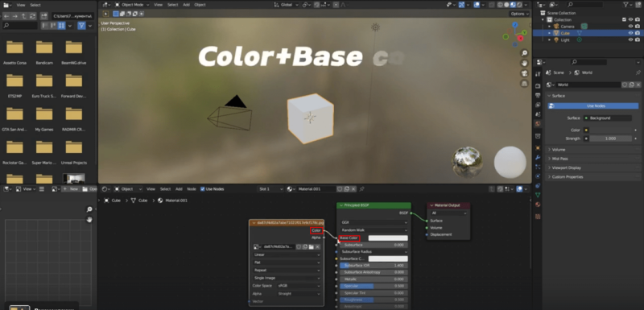Click New button in the image editor
644x310 pixels.
pyautogui.click(x=71, y=189)
